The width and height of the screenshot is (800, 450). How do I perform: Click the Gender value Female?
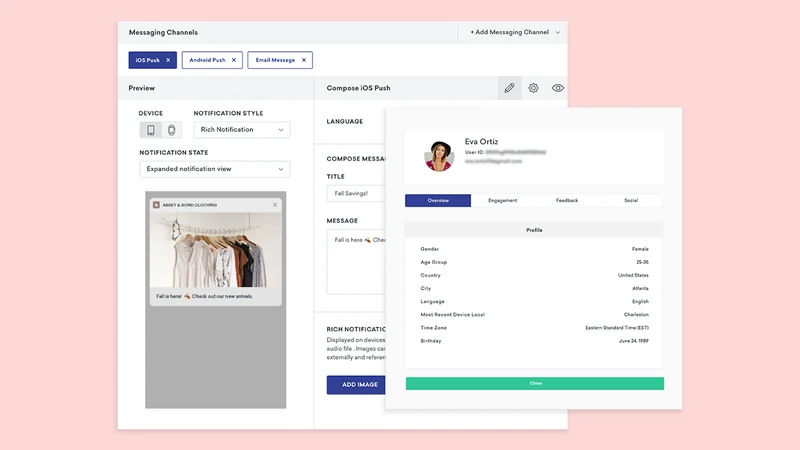tap(640, 249)
